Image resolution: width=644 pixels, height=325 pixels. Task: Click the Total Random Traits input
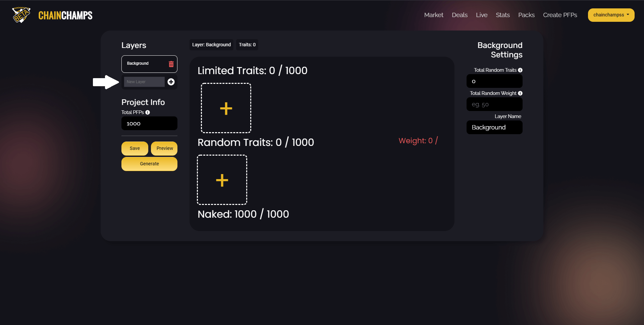click(x=494, y=81)
